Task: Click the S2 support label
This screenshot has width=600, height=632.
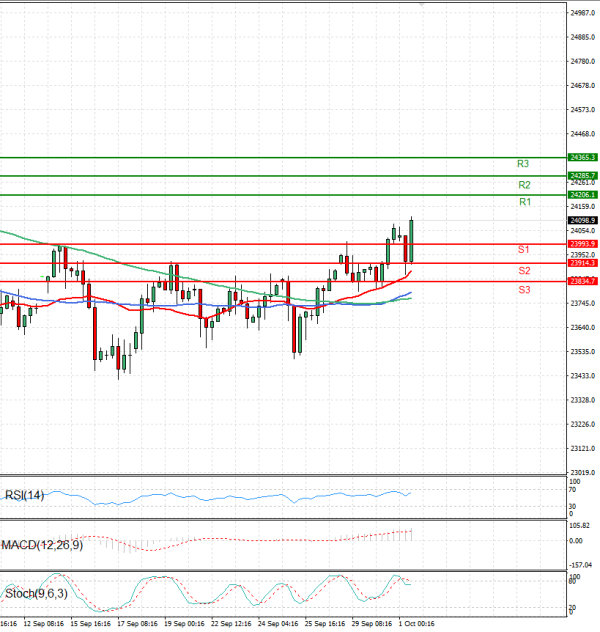Action: pos(524,271)
